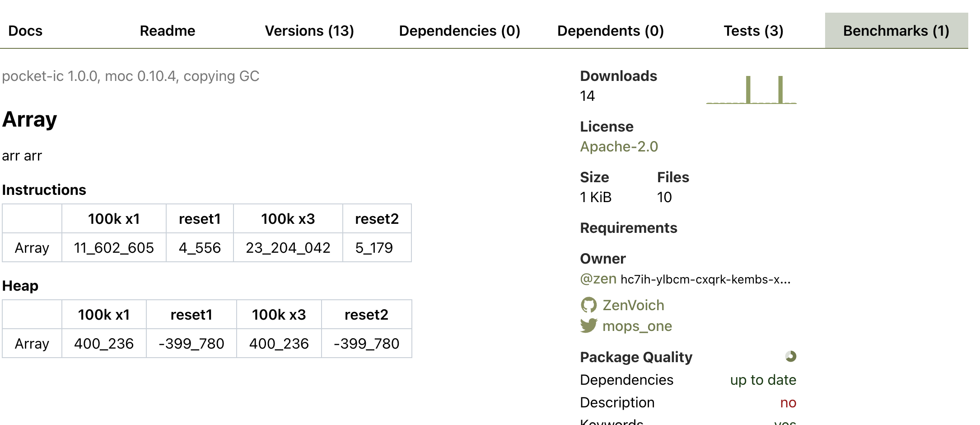Open the Apache-2.0 license link
The height and width of the screenshot is (425, 980).
619,146
